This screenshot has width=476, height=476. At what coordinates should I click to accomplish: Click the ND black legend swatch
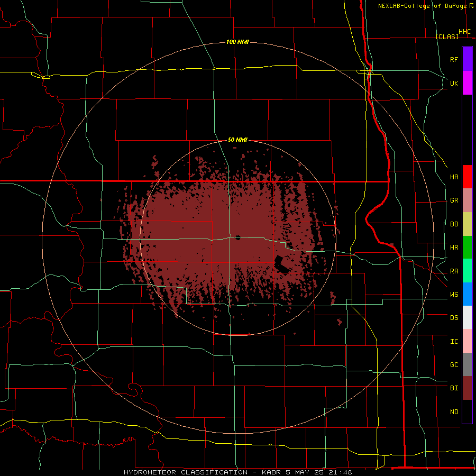[467, 411]
